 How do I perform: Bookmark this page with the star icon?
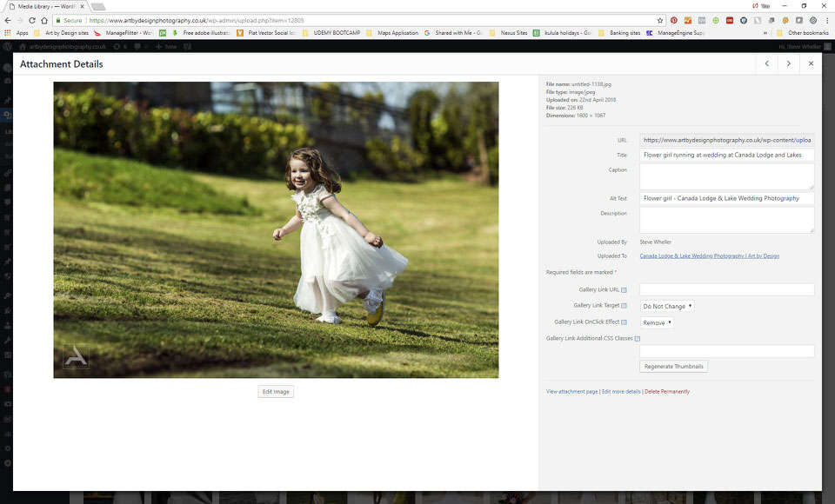pyautogui.click(x=660, y=20)
